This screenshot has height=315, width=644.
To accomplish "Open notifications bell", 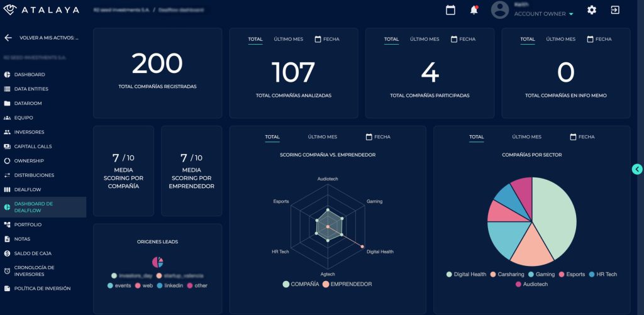I will [474, 10].
